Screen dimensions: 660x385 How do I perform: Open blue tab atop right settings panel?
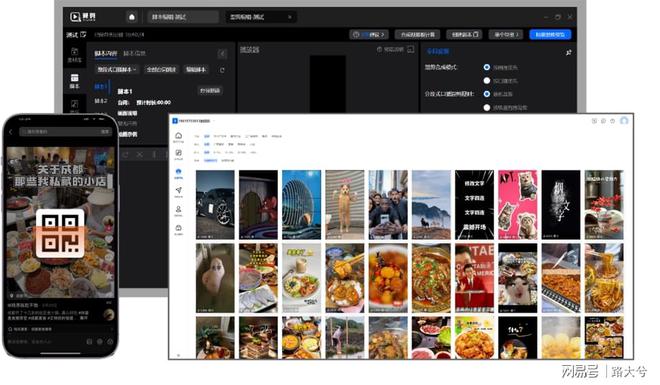tap(438, 51)
